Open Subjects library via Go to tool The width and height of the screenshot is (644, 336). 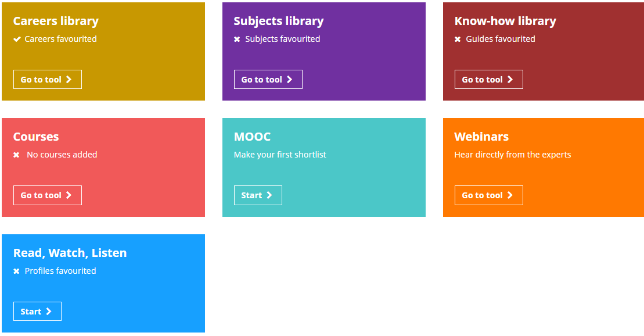click(x=268, y=80)
